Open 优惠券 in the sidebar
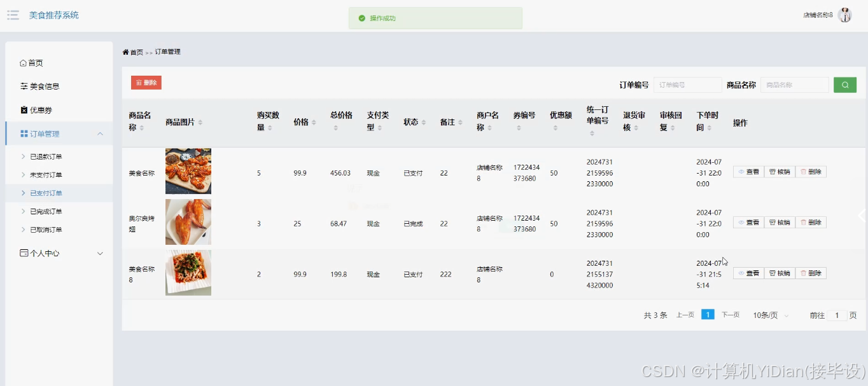This screenshot has width=868, height=386. (x=59, y=110)
